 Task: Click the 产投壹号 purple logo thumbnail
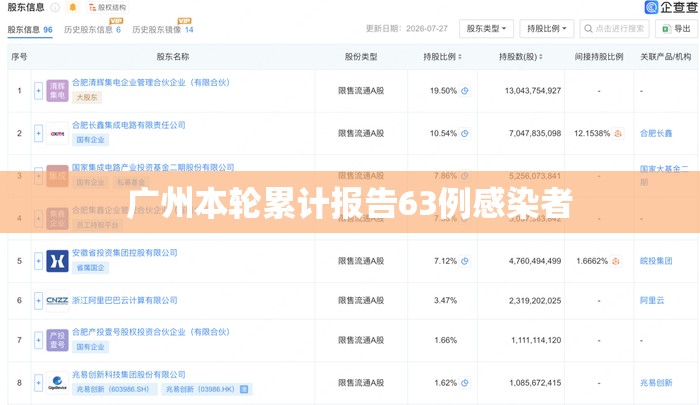(57, 340)
